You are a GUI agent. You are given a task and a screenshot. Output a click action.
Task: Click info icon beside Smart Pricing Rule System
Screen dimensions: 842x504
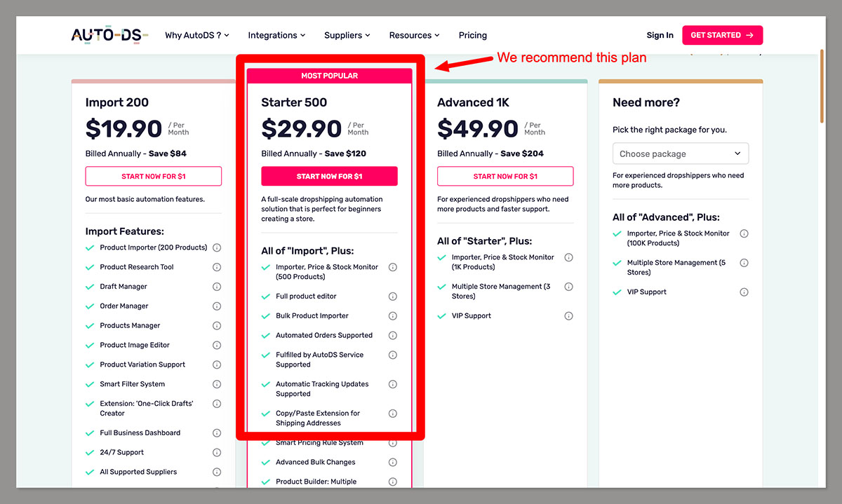click(x=393, y=442)
